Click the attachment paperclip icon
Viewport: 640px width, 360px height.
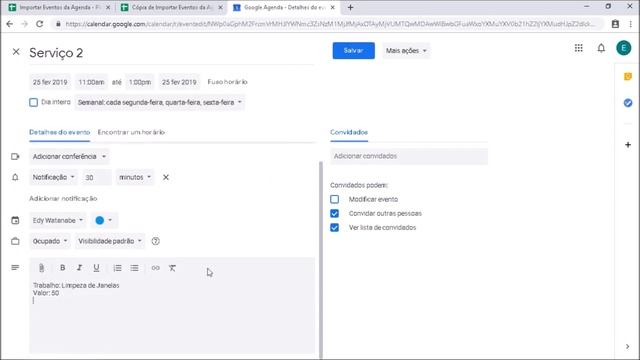point(41,268)
